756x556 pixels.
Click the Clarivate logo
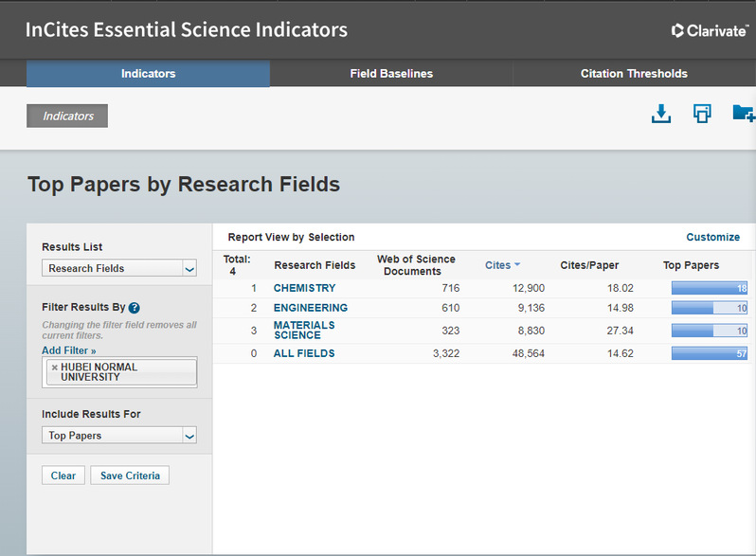click(709, 30)
